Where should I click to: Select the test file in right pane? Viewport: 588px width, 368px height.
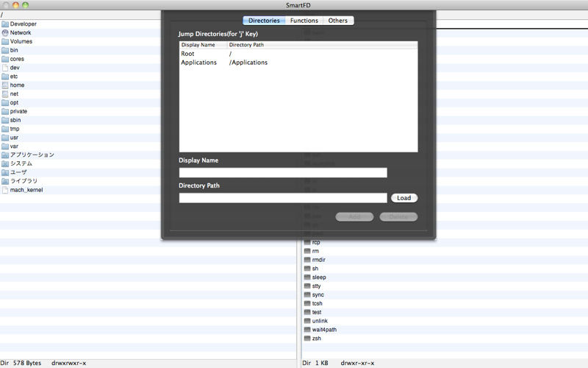(317, 312)
